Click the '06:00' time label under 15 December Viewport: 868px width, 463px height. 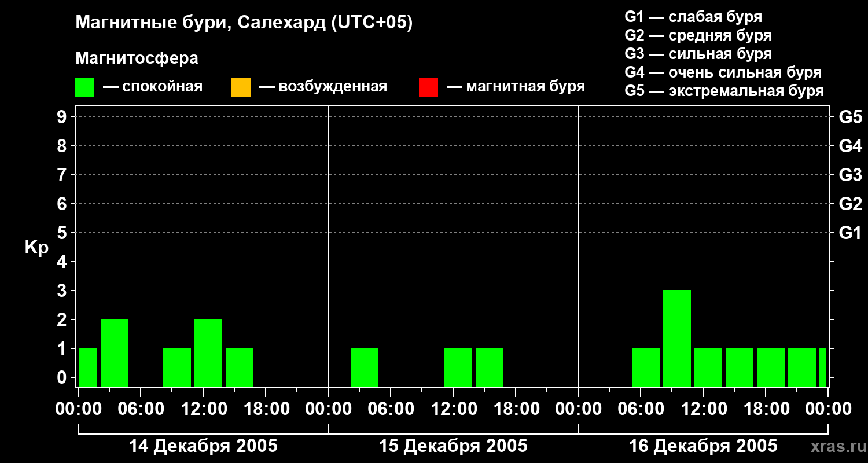click(x=391, y=409)
